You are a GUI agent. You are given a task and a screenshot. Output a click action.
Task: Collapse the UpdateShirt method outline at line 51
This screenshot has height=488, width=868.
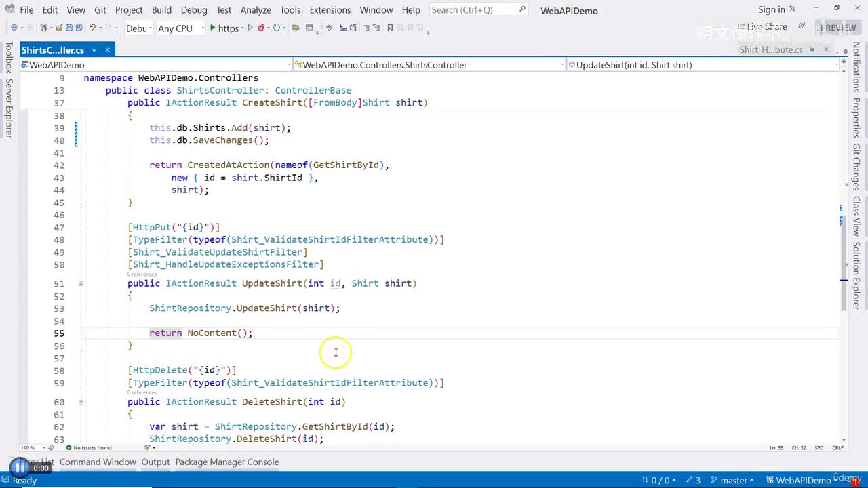coord(80,283)
